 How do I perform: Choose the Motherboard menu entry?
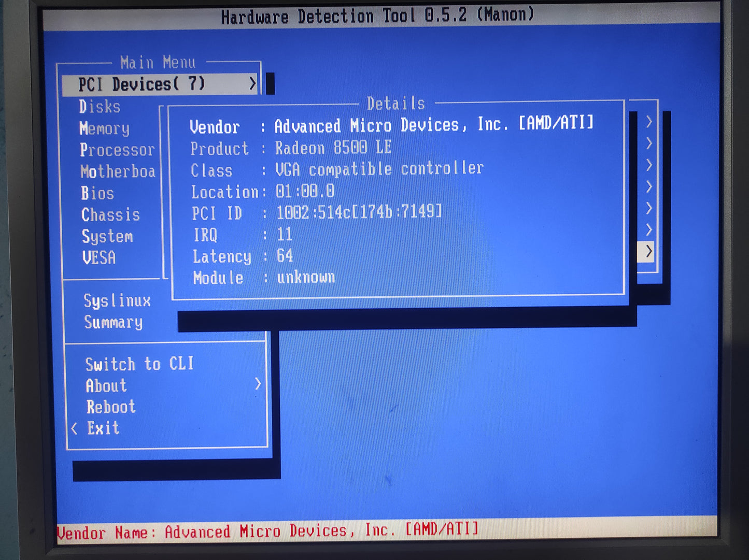pyautogui.click(x=118, y=171)
